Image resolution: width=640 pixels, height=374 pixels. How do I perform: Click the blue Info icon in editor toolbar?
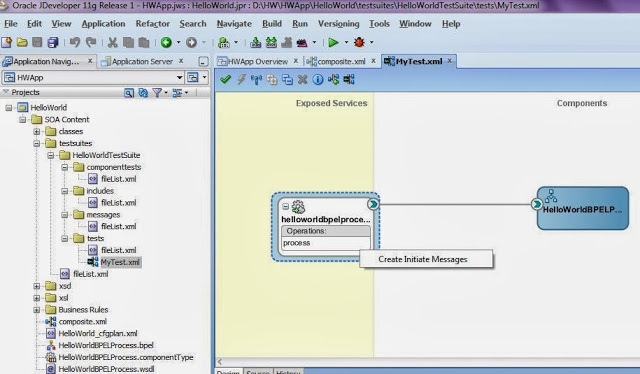coord(318,79)
